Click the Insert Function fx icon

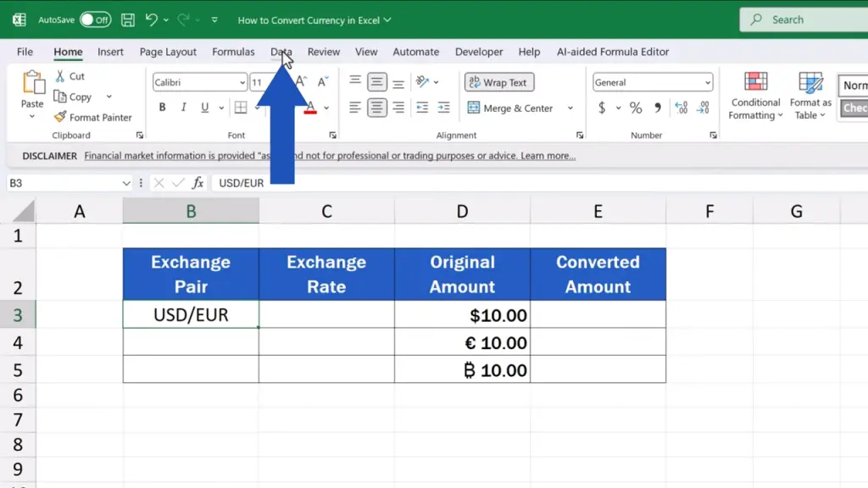tap(198, 183)
